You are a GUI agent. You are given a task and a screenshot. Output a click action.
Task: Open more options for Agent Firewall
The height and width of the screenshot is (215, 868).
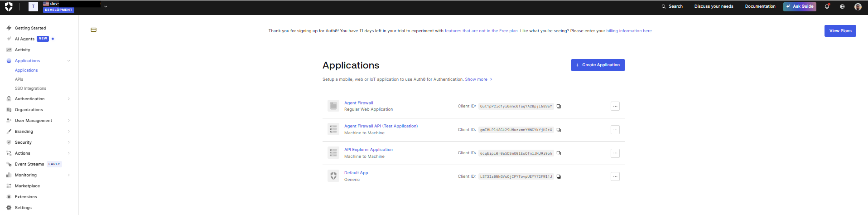pyautogui.click(x=615, y=106)
